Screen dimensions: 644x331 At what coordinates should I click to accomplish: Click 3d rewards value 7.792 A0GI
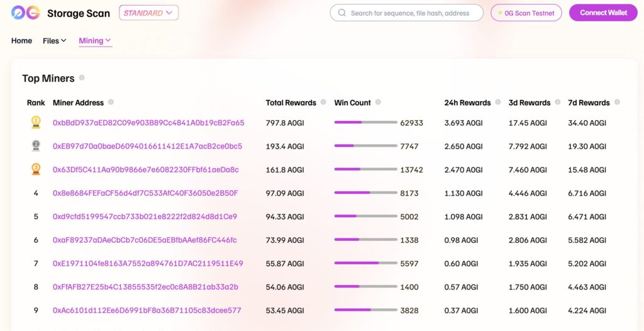(x=528, y=147)
